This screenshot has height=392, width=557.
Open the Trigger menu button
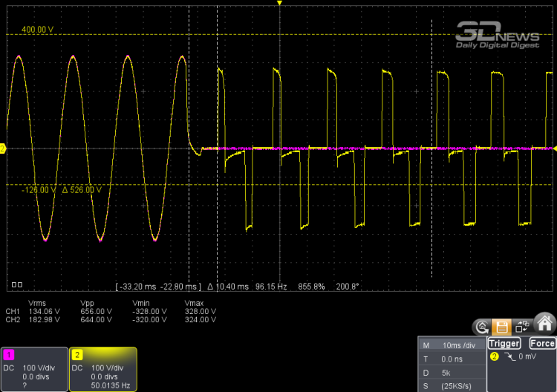(x=504, y=343)
